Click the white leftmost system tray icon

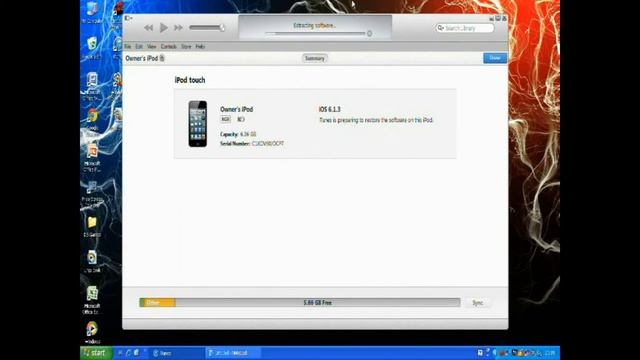[480, 353]
